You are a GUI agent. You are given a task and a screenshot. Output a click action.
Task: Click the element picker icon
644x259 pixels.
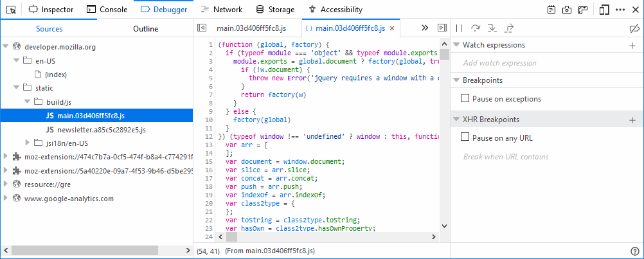(11, 10)
